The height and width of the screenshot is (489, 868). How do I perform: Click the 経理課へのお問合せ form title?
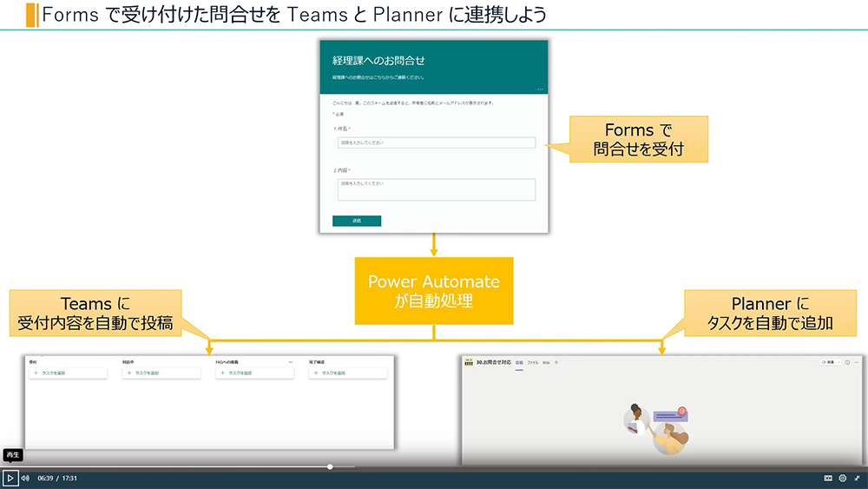click(x=378, y=60)
